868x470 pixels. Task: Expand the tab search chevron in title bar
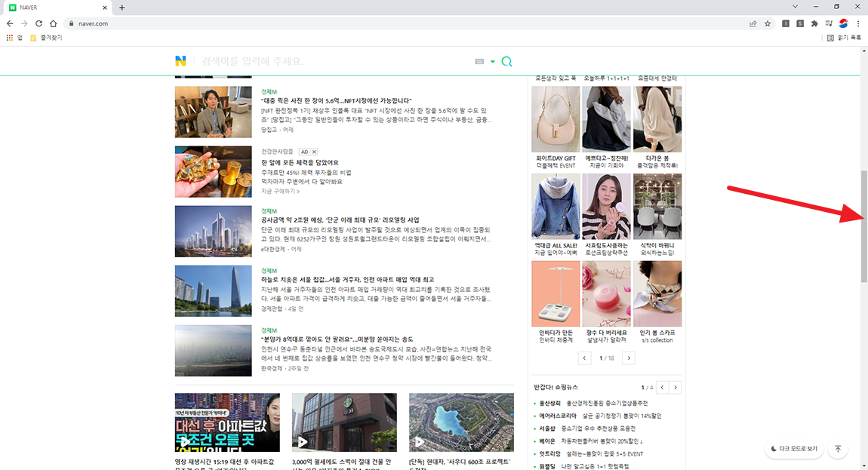795,7
